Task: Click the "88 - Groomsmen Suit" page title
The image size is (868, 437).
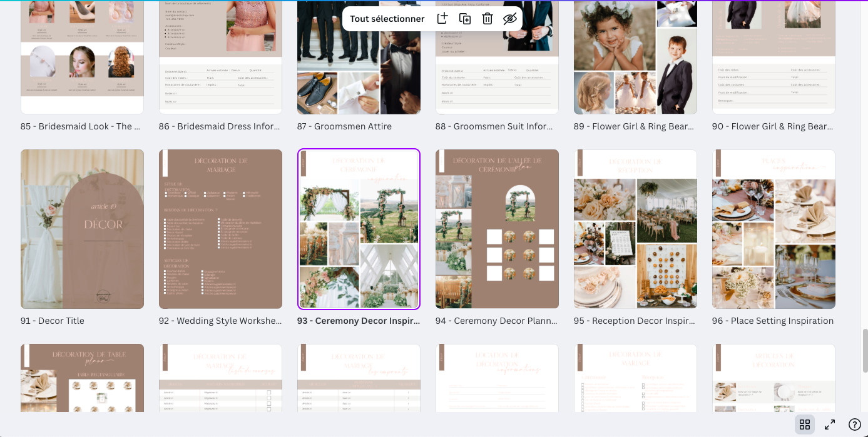Action: [x=494, y=126]
